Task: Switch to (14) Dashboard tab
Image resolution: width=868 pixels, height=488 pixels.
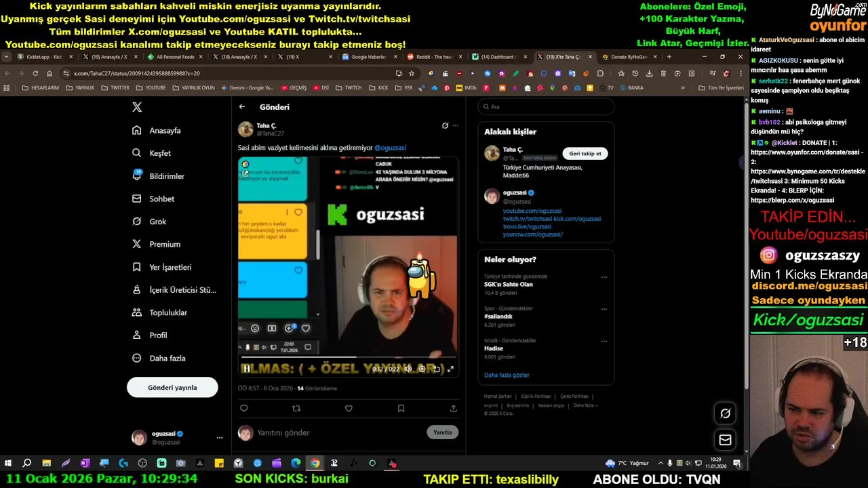Action: point(498,57)
